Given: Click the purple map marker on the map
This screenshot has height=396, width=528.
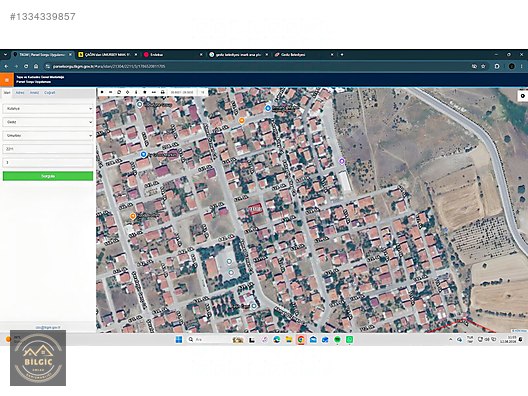Looking at the screenshot, I should [x=341, y=161].
